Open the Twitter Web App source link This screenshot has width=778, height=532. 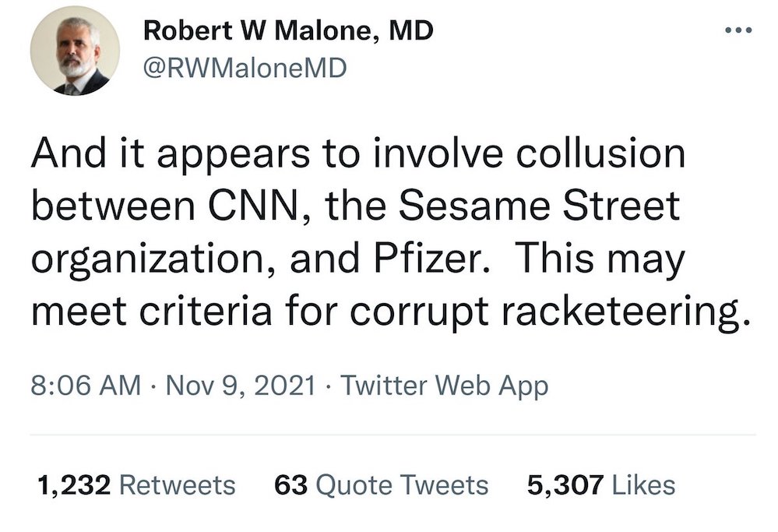[445, 385]
